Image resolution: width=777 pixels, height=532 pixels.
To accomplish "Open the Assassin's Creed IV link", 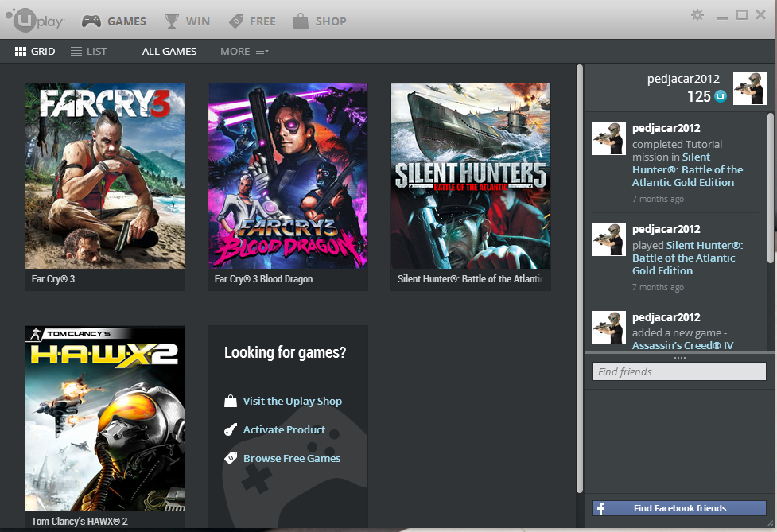I will pos(682,345).
